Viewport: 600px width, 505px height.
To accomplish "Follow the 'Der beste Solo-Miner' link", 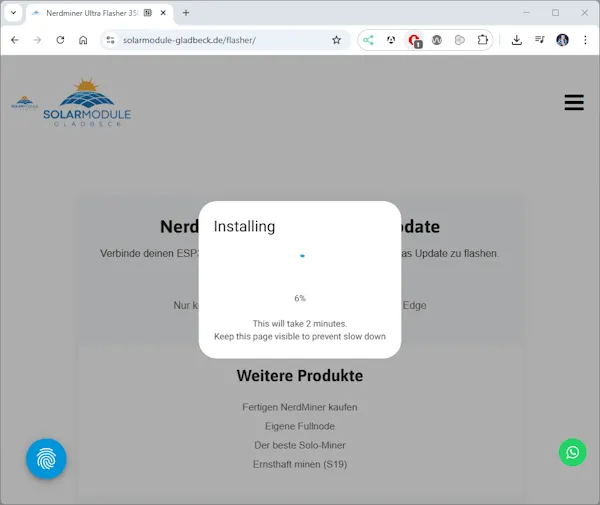I will pos(299,445).
